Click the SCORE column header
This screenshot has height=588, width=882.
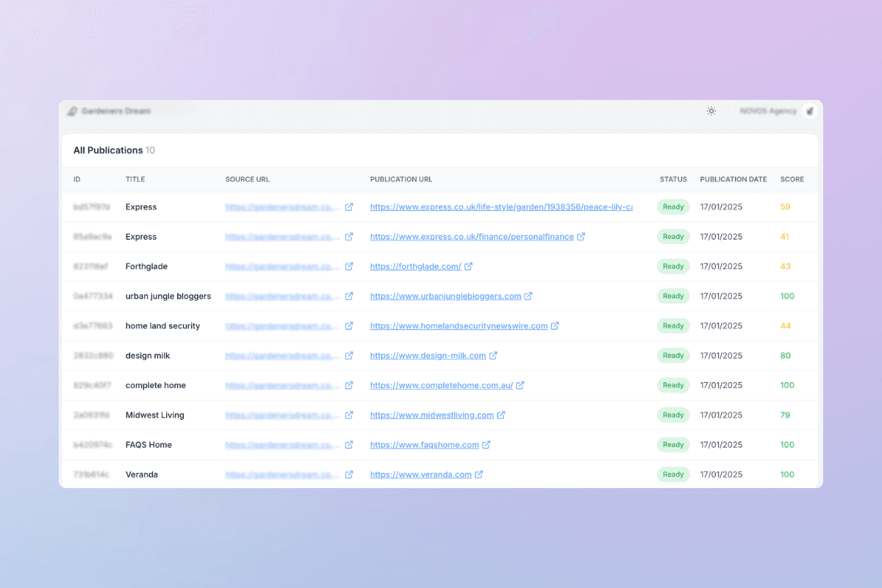pos(792,179)
